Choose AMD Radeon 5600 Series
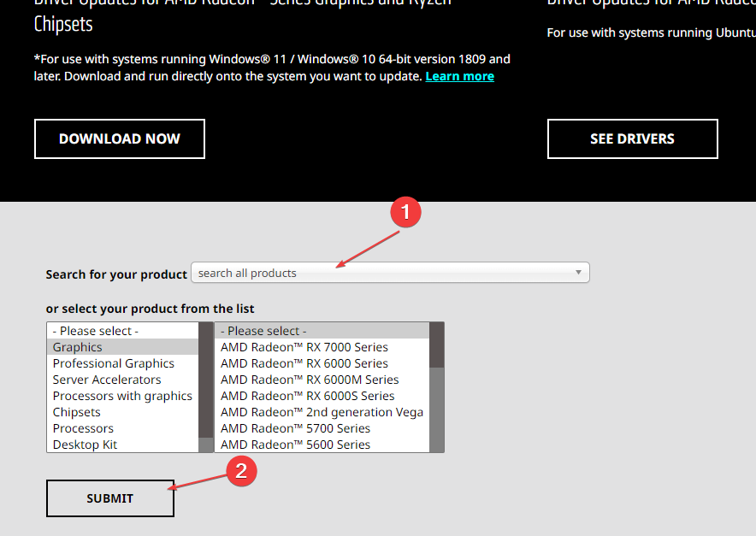 (x=322, y=445)
